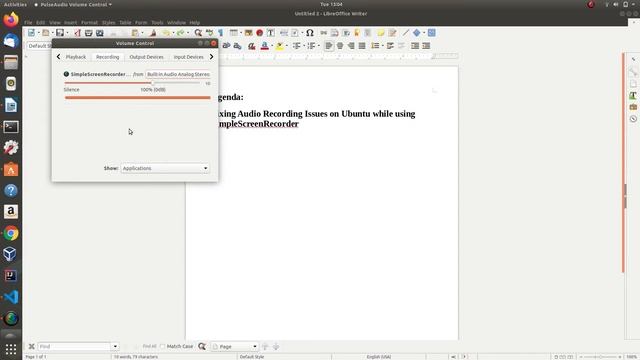Click the Clone Formatting paintbrush icon
Image resolution: width=640 pixels, height=360 pixels.
click(x=153, y=33)
